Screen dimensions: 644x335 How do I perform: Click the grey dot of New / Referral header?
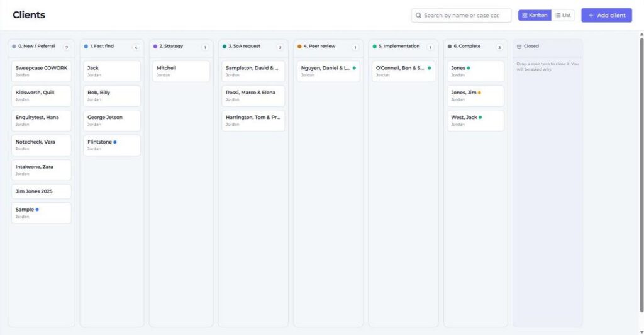14,47
